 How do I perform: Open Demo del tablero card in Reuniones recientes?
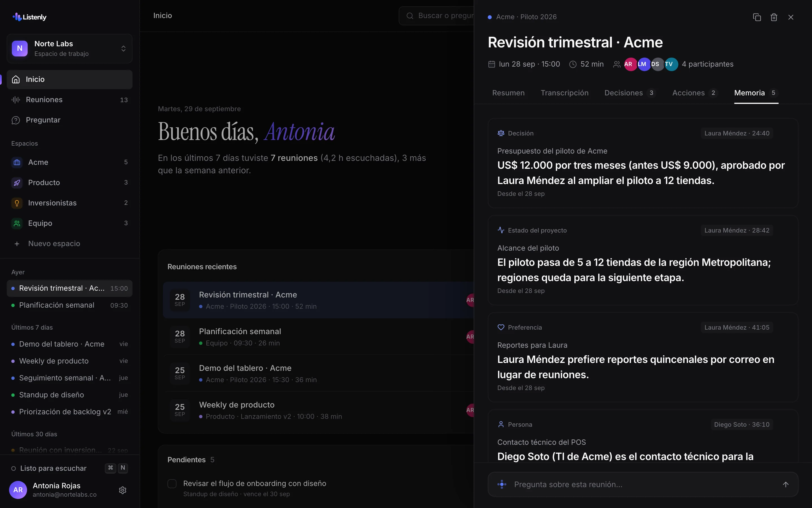[x=318, y=374]
